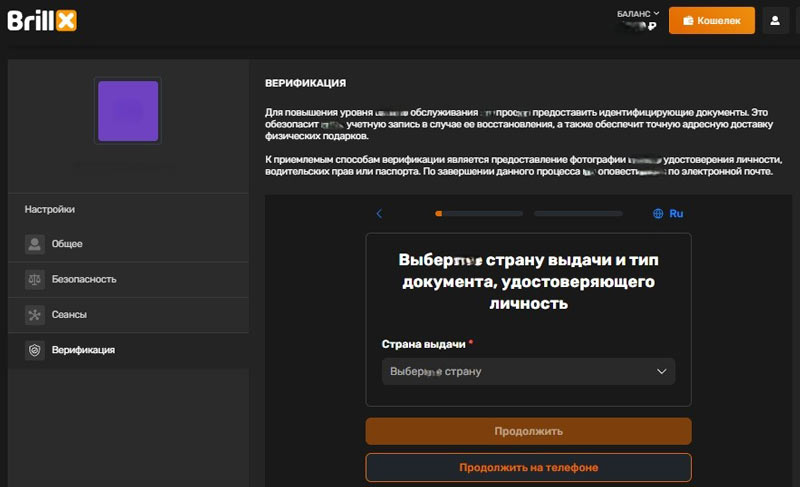Click the Настройки heading
Screen dimensions: 800x487
pos(50,210)
